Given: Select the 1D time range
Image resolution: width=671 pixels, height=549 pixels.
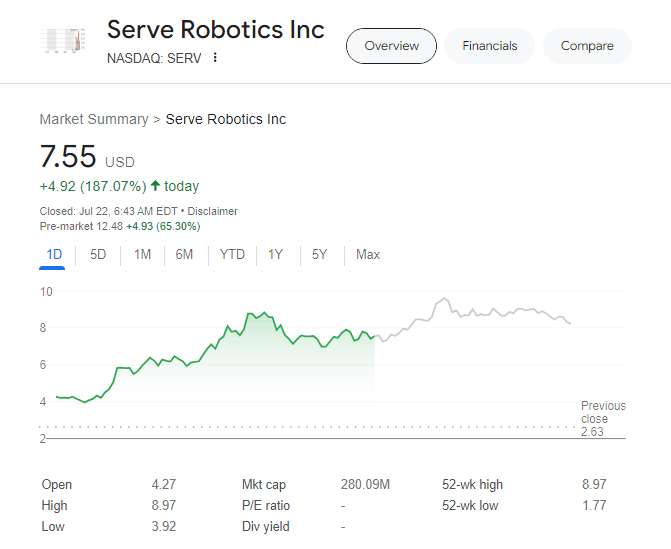Looking at the screenshot, I should pyautogui.click(x=54, y=255).
